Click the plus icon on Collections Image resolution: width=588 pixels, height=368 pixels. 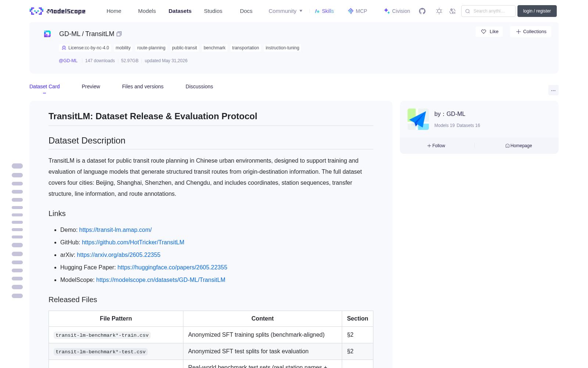tap(519, 32)
